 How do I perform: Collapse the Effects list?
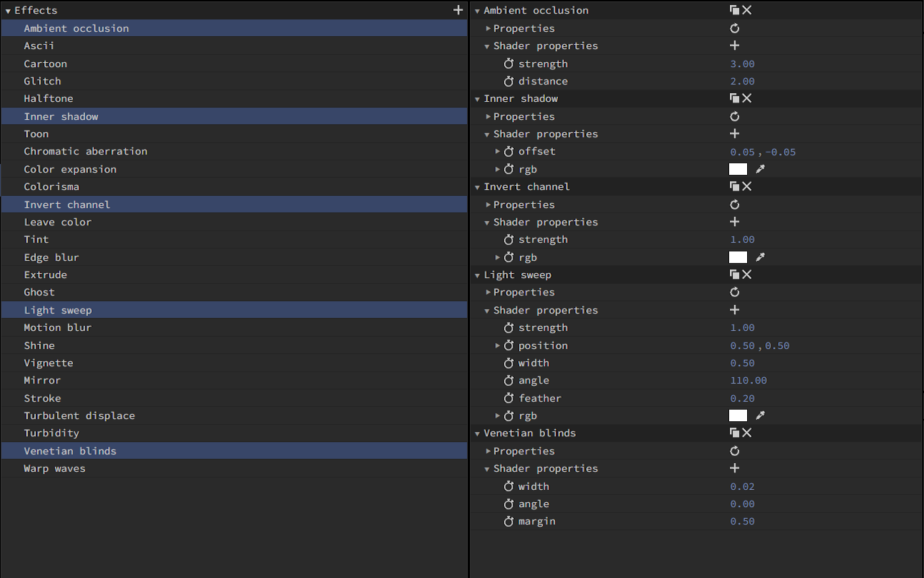pyautogui.click(x=8, y=11)
